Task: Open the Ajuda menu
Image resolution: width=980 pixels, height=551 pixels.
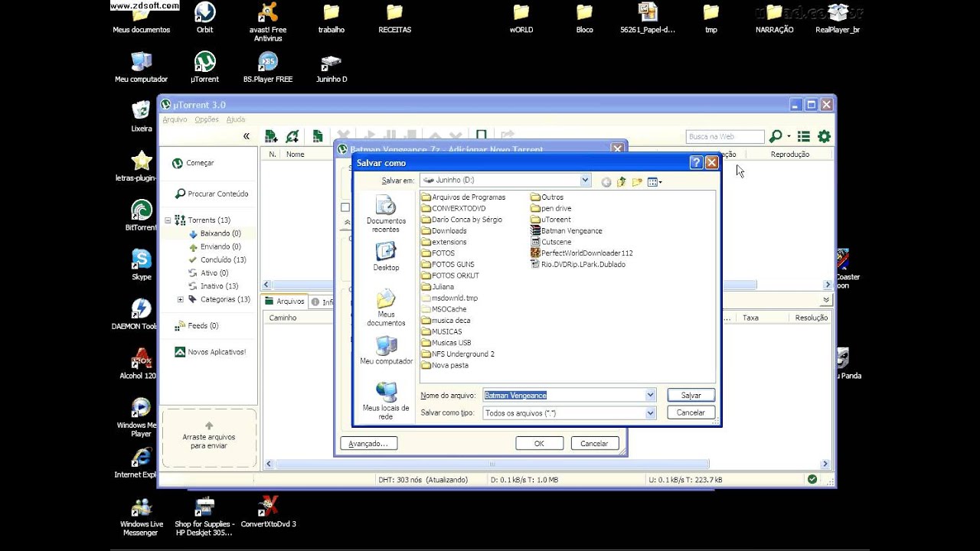Action: pyautogui.click(x=236, y=119)
